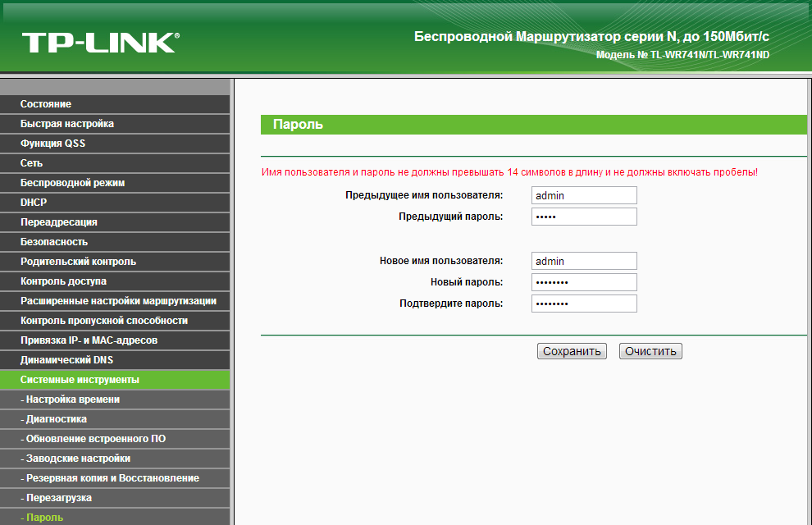Click the red 14-symbol limit warning text

[x=509, y=172]
